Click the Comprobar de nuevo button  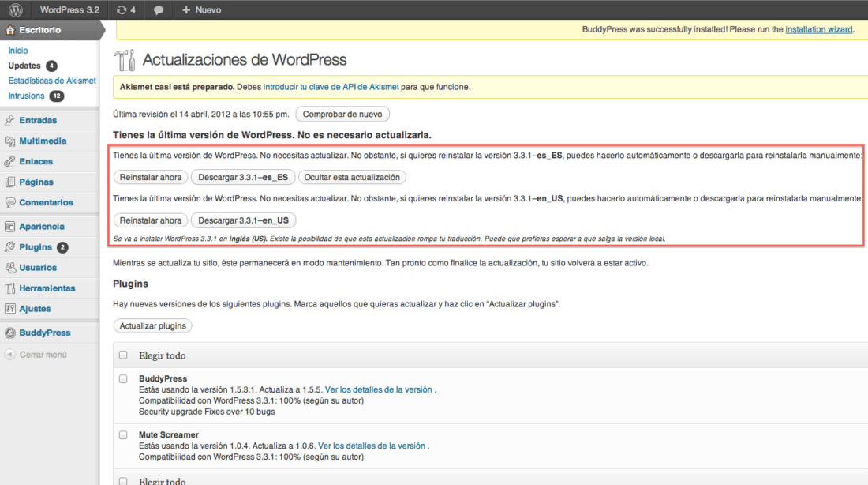[x=342, y=115]
